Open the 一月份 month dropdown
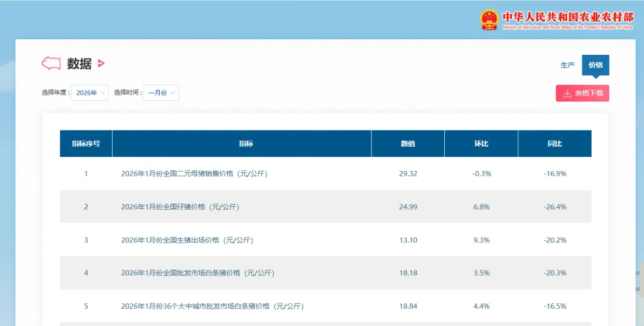 coord(161,93)
